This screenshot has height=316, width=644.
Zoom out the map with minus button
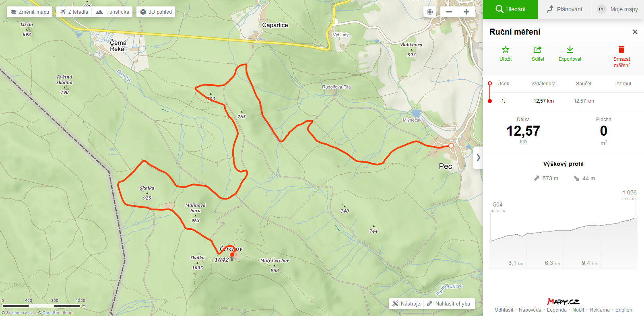point(449,12)
